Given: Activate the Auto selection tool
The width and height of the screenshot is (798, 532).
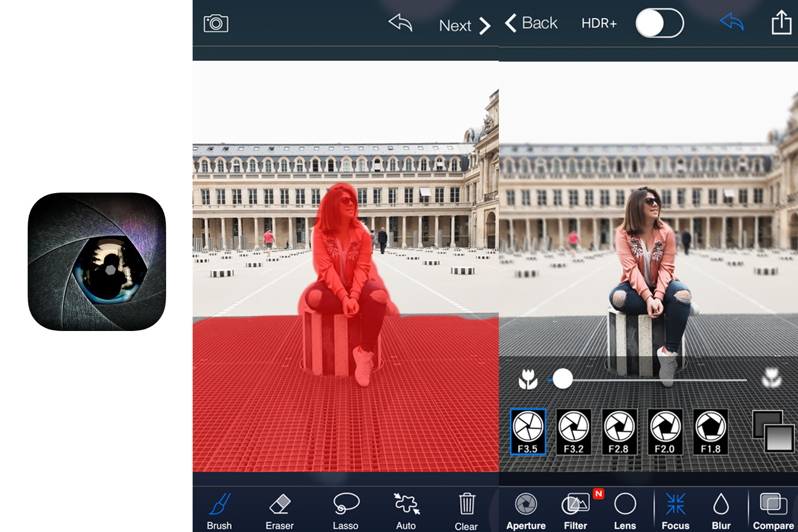Looking at the screenshot, I should coord(406,510).
